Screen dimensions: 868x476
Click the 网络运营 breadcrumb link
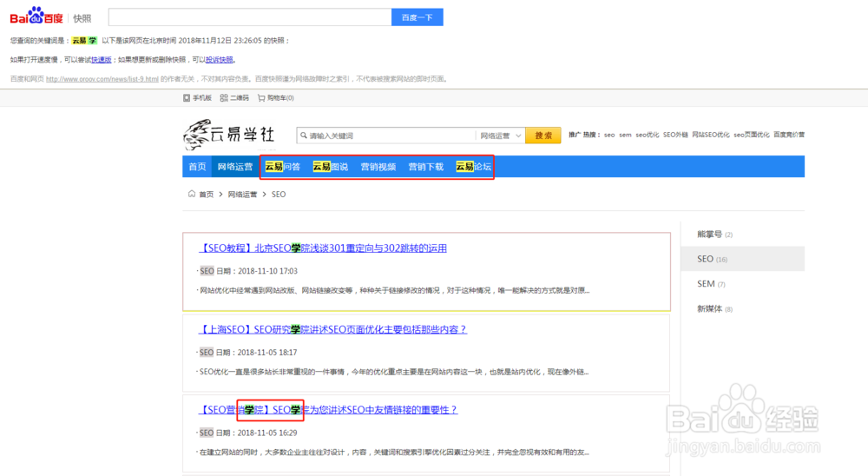242,195
